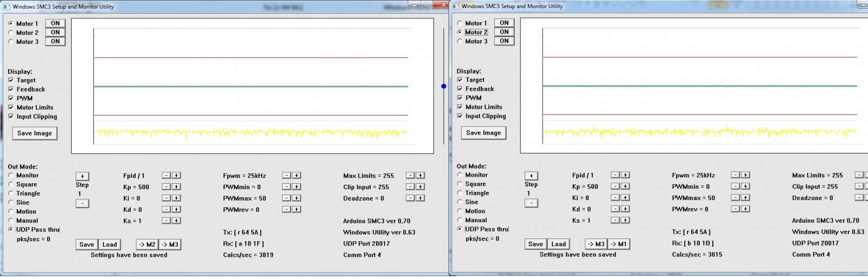Viewport: 868px width, 277px height.
Task: Increase Kp value in right window
Action: [626, 186]
